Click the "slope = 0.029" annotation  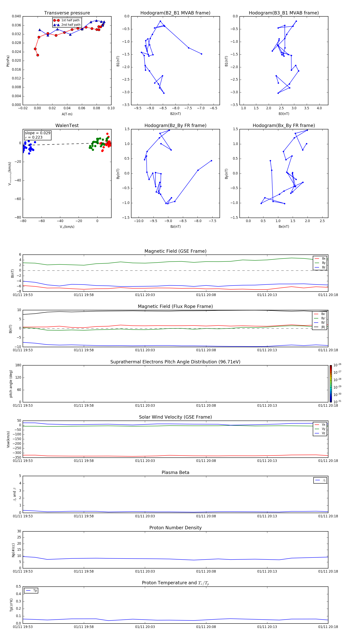(38, 133)
